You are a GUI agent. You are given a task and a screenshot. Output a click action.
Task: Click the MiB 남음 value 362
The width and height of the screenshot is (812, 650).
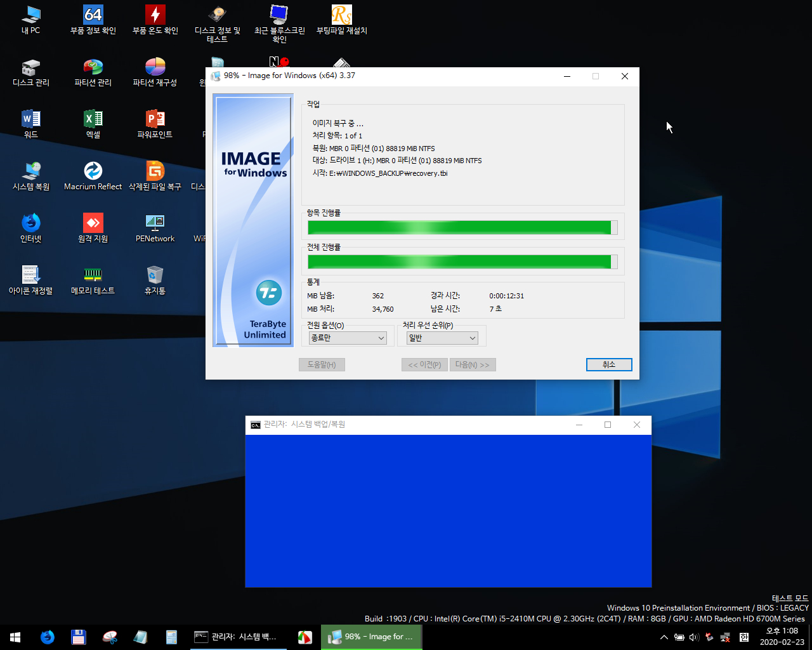(x=377, y=296)
